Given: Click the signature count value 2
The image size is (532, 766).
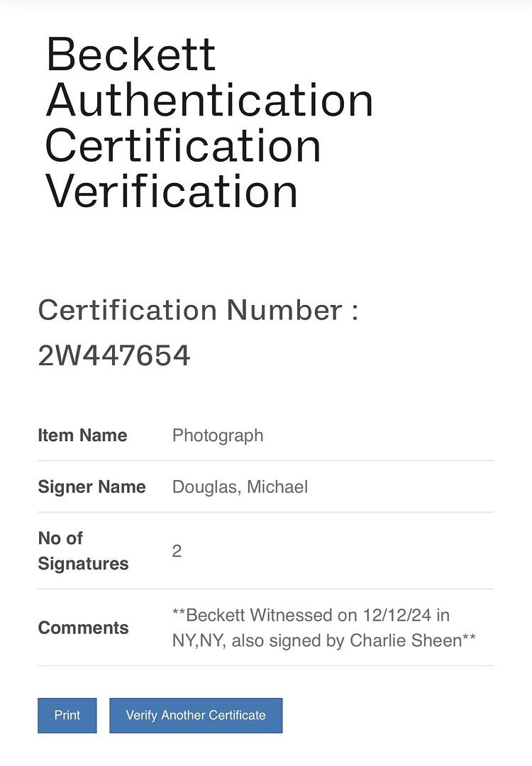Looking at the screenshot, I should 177,551.
